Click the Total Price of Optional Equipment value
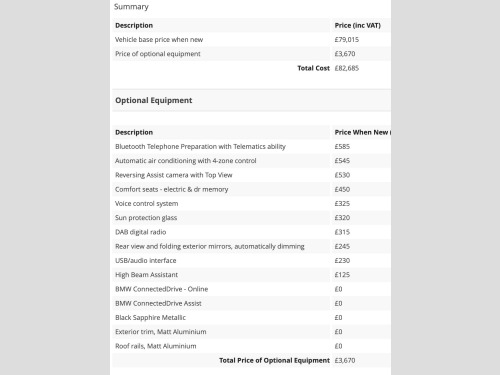The height and width of the screenshot is (375, 500). point(345,360)
